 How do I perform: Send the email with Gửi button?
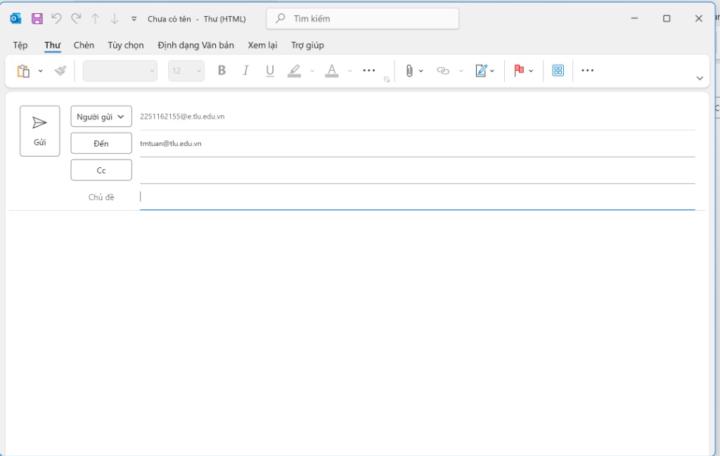[x=39, y=131]
